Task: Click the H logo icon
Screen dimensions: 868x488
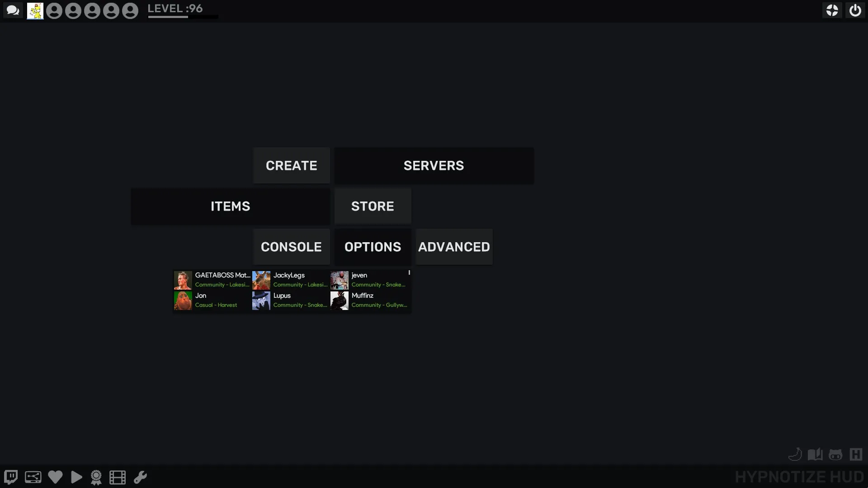Action: pos(856,454)
